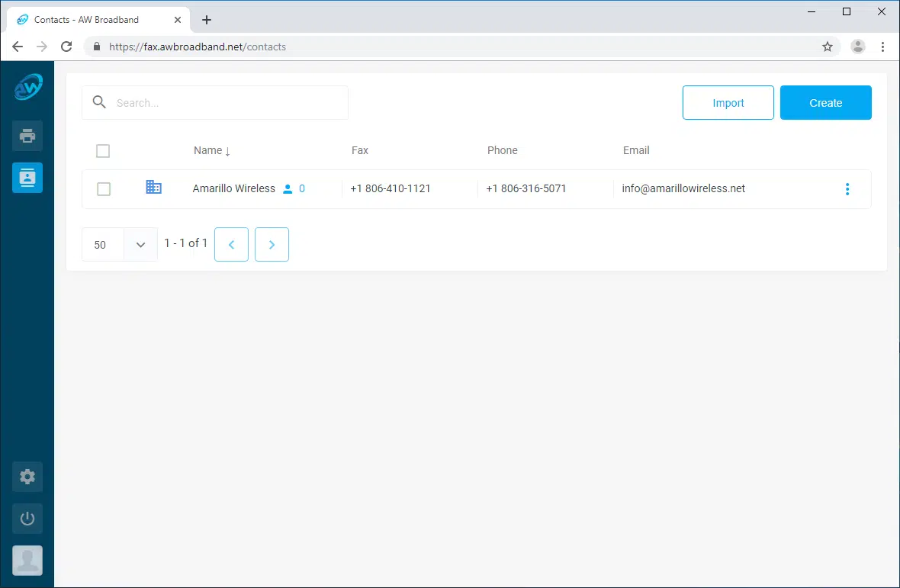Screen dimensions: 900x588
Task: Focus the Search contacts field
Action: 215,103
